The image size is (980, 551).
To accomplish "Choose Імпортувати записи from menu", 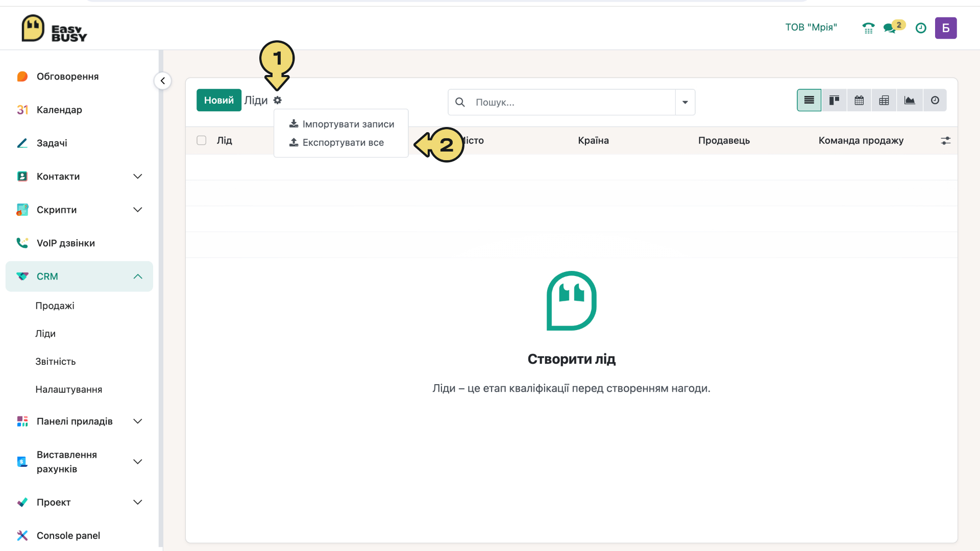I will [x=341, y=124].
